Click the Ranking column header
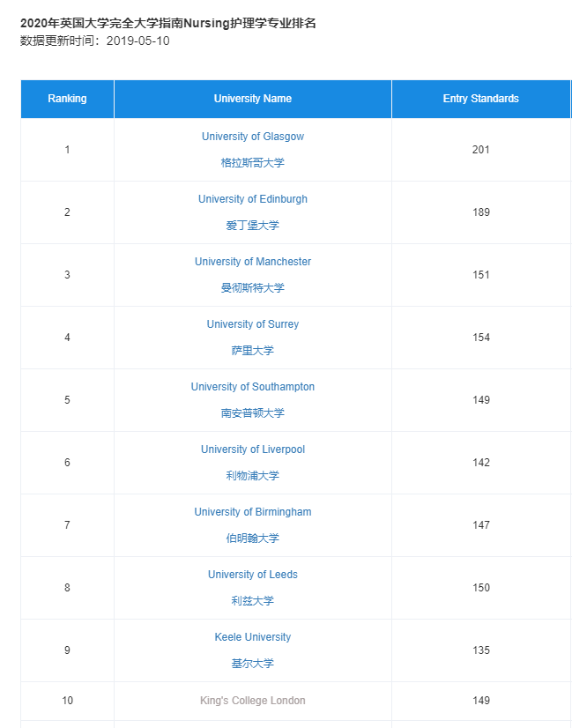The width and height of the screenshot is (572, 728). pos(67,99)
